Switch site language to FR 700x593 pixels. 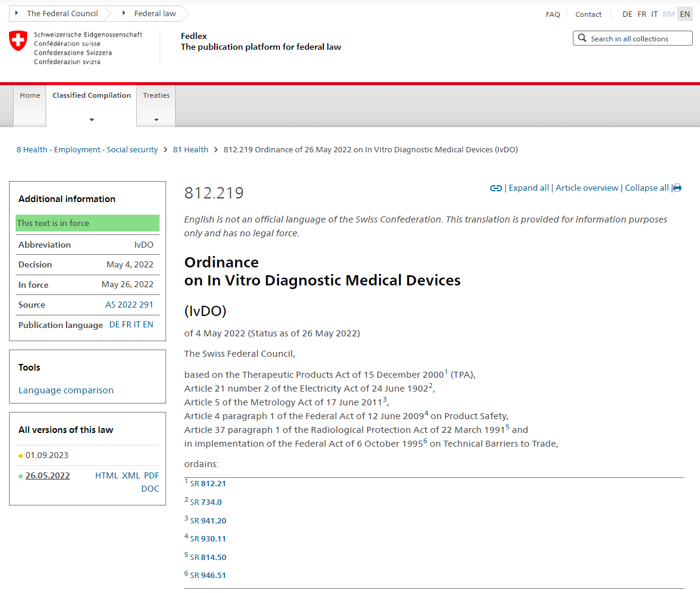(642, 14)
